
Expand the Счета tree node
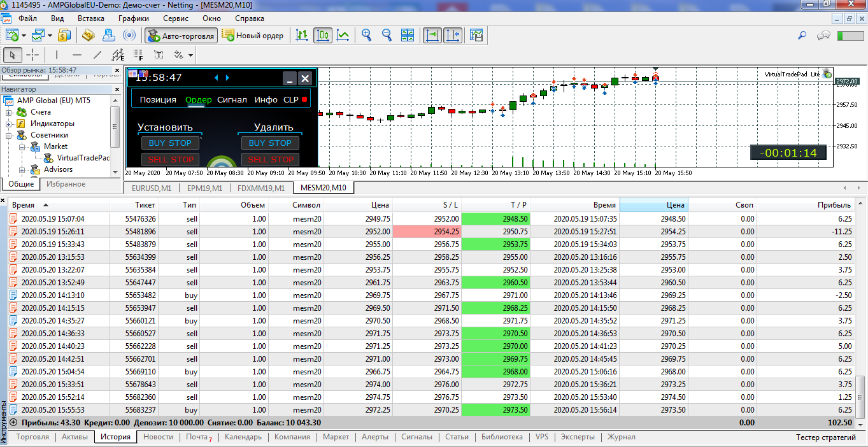[10, 112]
